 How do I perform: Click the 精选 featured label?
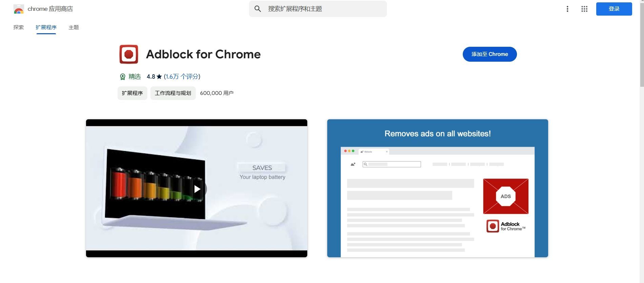tap(134, 77)
